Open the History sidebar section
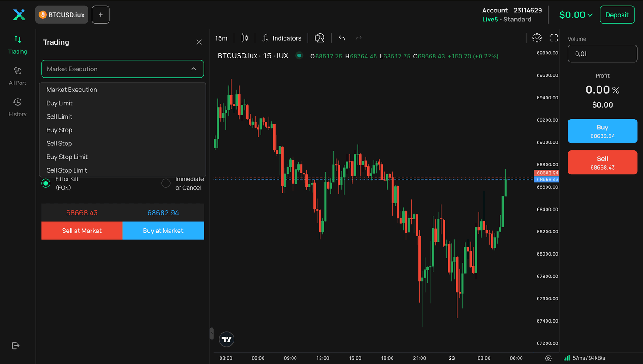This screenshot has height=364, width=643. tap(17, 107)
